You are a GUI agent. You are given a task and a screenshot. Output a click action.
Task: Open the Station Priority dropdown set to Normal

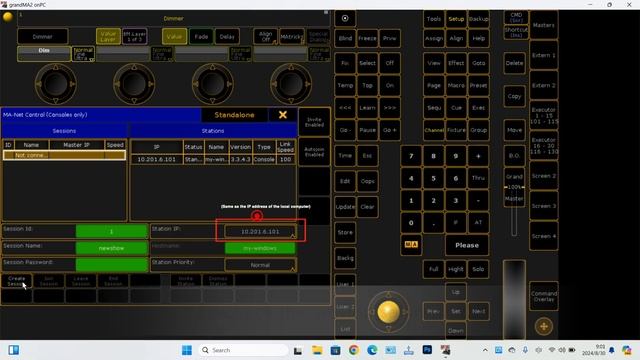point(260,265)
